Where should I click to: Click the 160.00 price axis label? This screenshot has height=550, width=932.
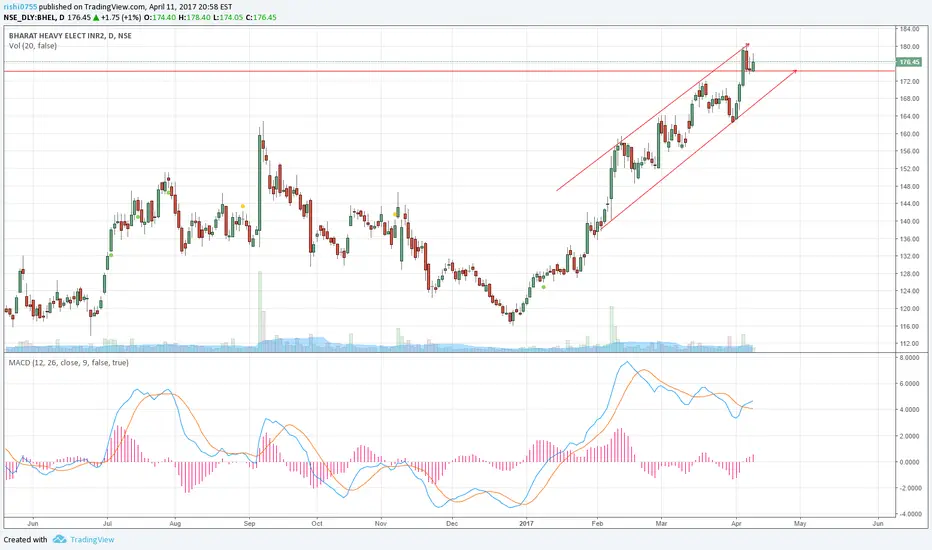[x=910, y=134]
